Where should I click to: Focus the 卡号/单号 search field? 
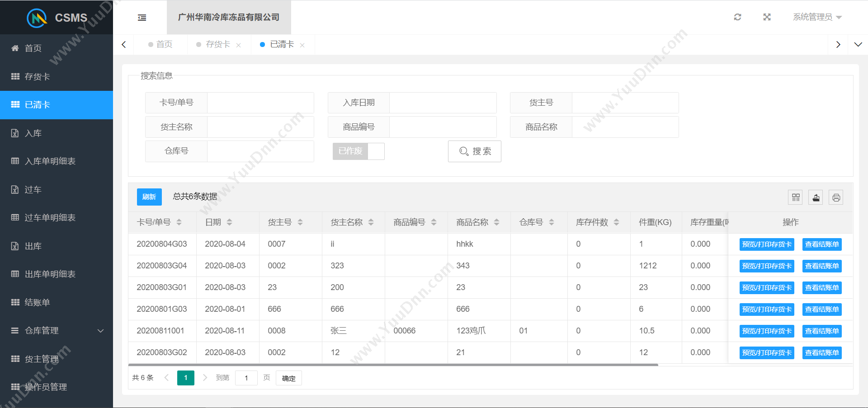[260, 103]
